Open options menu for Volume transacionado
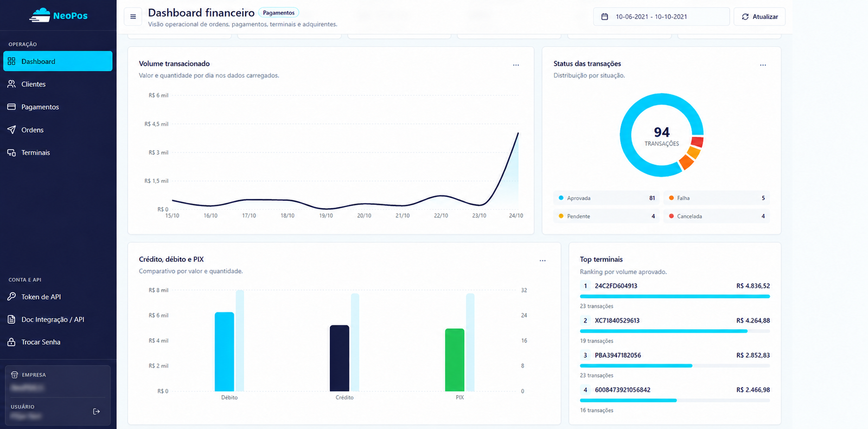The image size is (868, 429). click(x=516, y=65)
